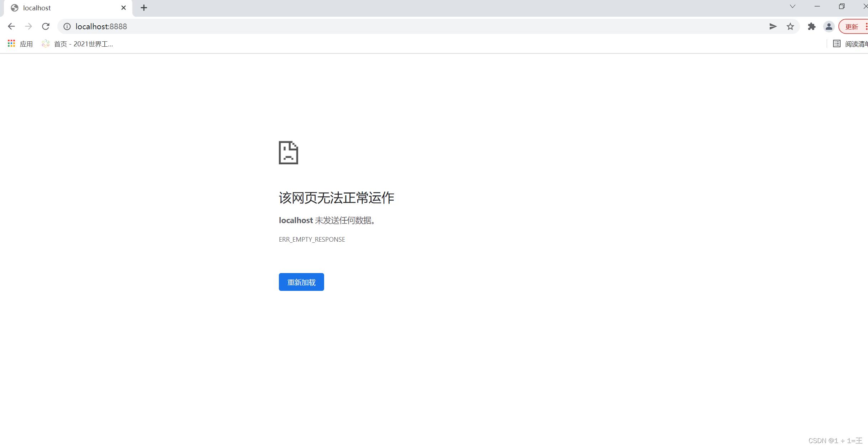868x447 pixels.
Task: Open the extensions puzzle icon
Action: 812,26
